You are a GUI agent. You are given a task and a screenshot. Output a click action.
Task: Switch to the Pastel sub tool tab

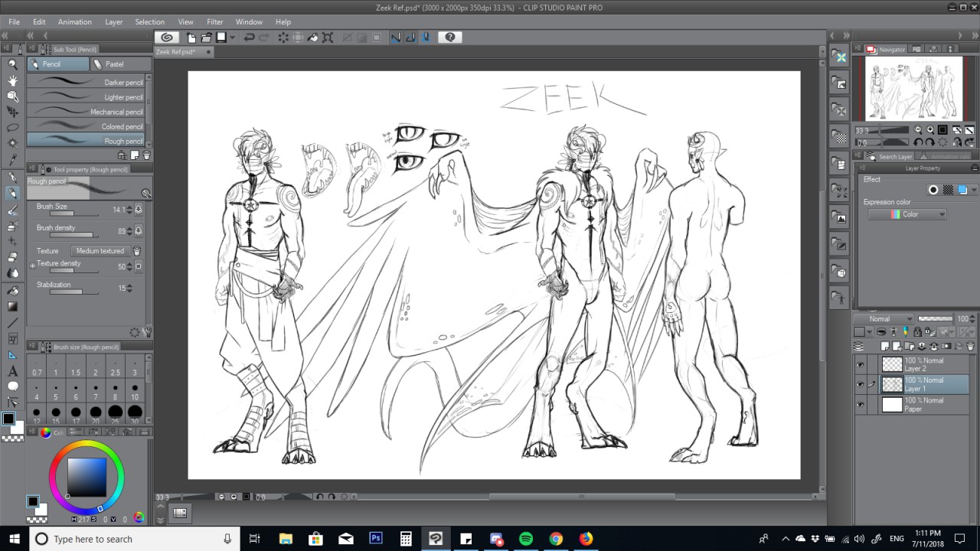pos(113,64)
